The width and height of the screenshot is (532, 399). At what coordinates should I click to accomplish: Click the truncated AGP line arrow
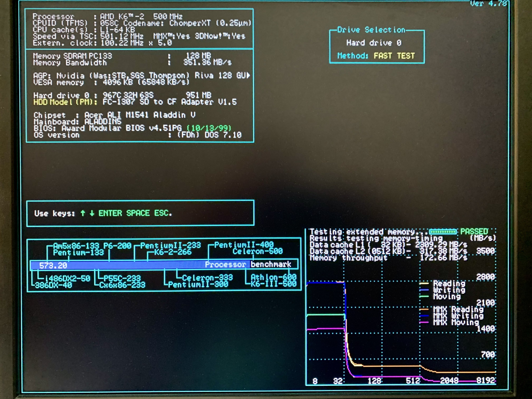(x=248, y=76)
